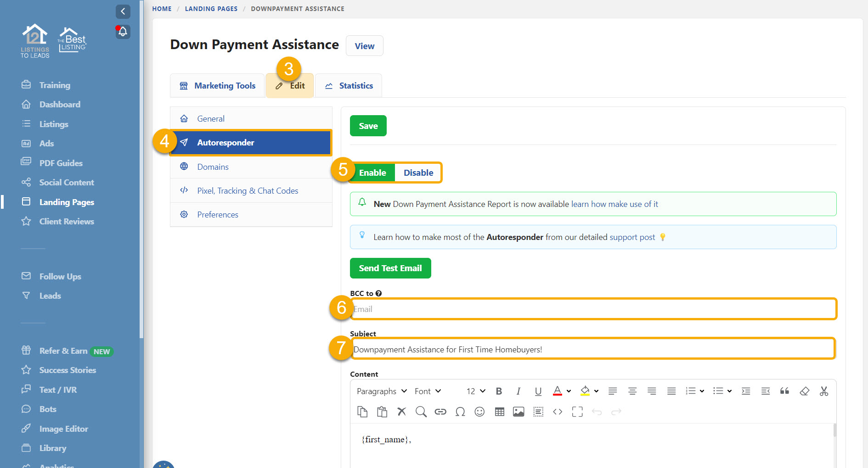The height and width of the screenshot is (468, 868).
Task: Expand the Paragraphs format dropdown
Action: [x=382, y=391]
